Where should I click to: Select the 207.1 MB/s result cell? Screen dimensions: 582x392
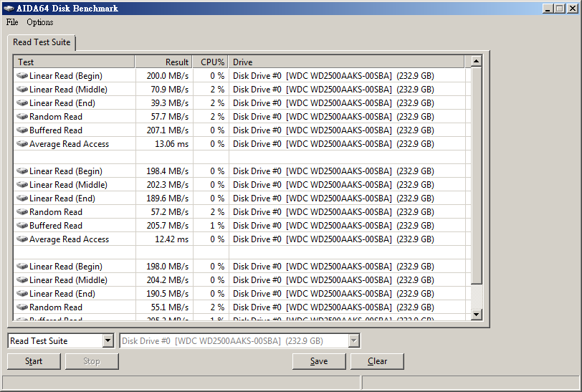coord(163,130)
